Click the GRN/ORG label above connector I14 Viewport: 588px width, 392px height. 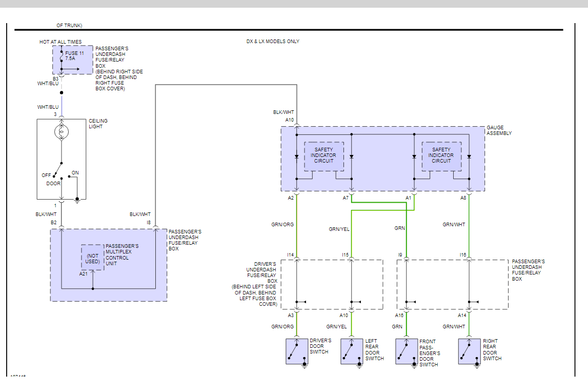pyautogui.click(x=282, y=224)
